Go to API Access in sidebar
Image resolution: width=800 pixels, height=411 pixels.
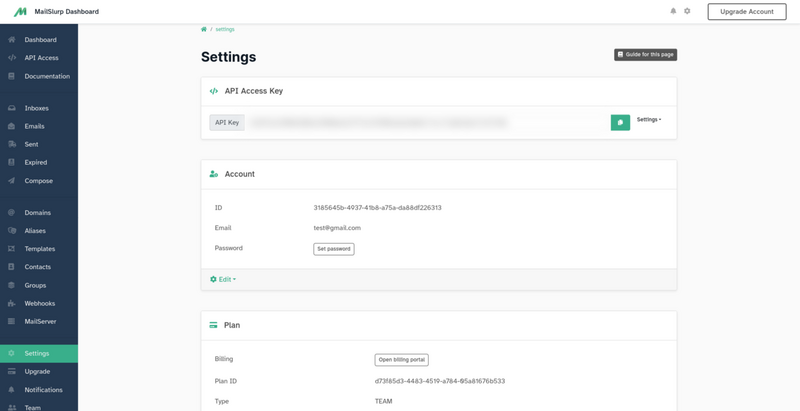coord(41,58)
